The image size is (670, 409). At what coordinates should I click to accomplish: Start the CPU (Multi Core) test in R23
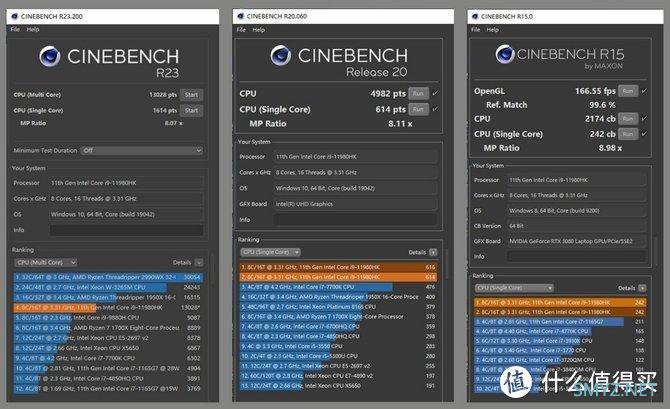(191, 95)
